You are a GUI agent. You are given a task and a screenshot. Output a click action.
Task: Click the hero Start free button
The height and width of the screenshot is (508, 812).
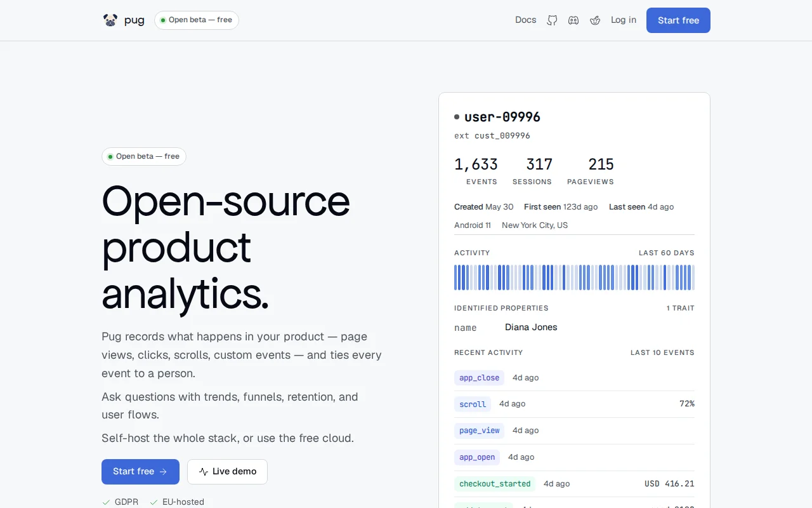(x=140, y=472)
